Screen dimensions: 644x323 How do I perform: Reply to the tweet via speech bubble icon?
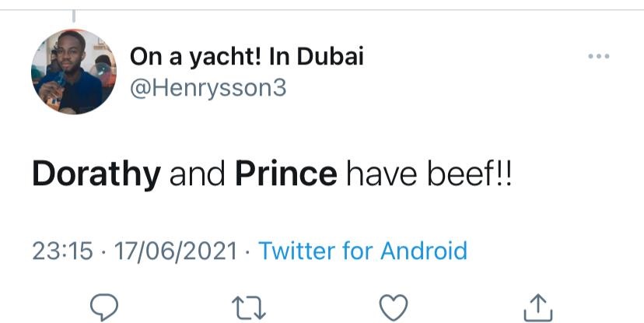[103, 306]
